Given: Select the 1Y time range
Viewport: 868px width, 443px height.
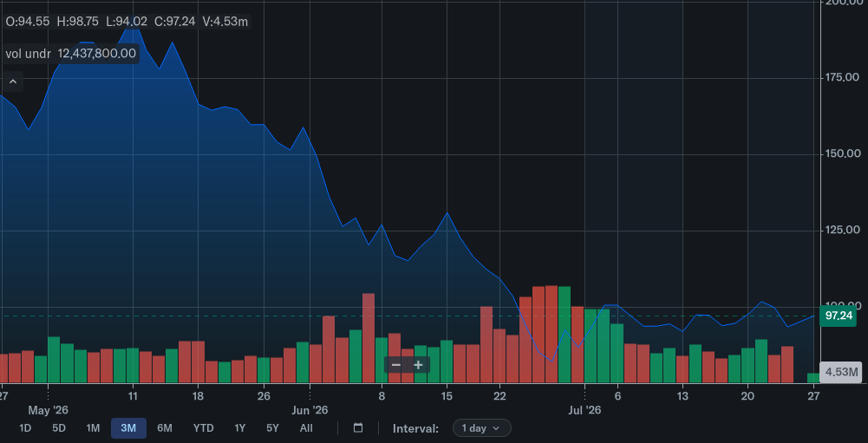Looking at the screenshot, I should [x=239, y=428].
